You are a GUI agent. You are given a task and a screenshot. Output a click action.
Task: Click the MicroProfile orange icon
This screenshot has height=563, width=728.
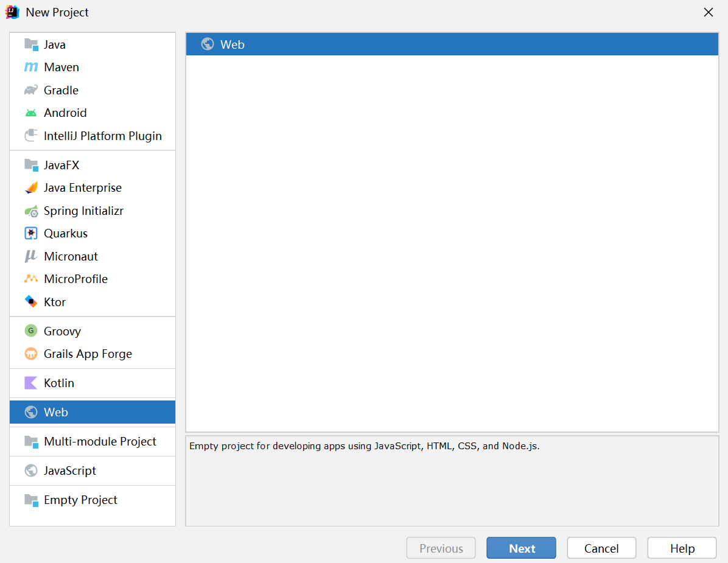point(31,279)
